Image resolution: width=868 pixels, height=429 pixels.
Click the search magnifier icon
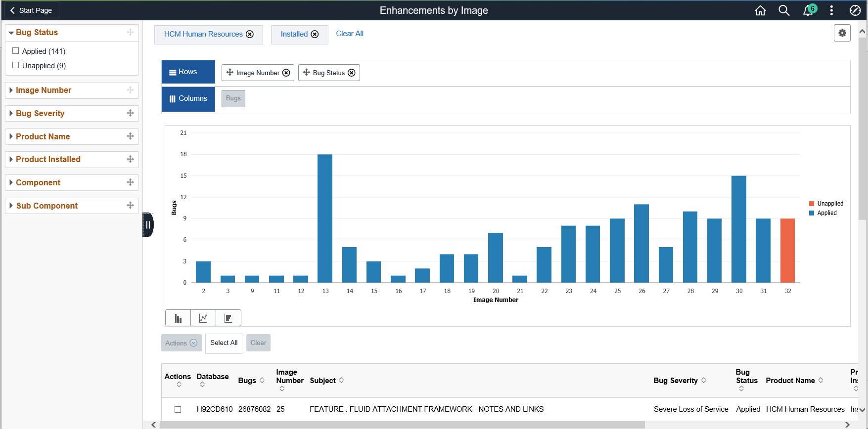(x=784, y=10)
